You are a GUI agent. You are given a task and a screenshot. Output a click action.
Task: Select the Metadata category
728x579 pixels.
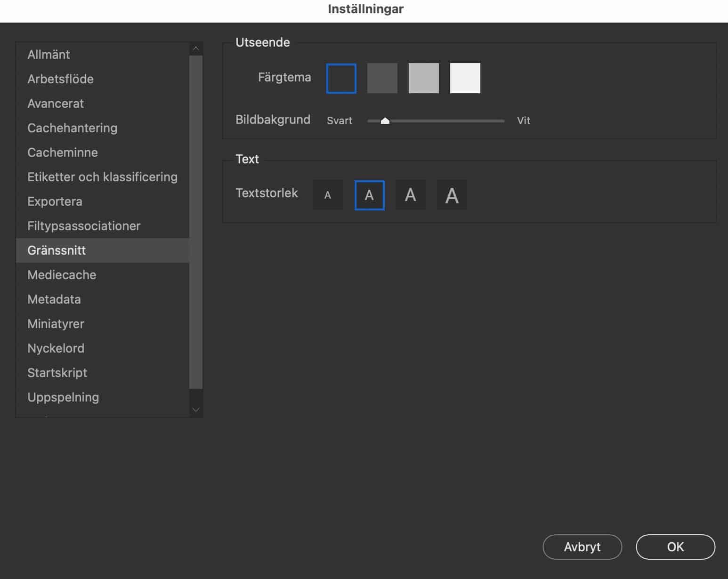(x=54, y=299)
